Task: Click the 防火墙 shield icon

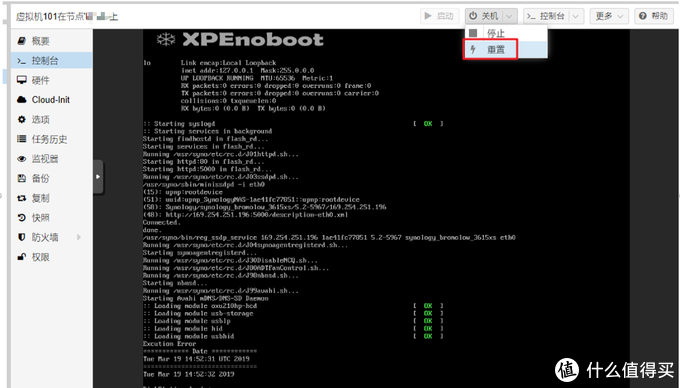Action: pos(21,237)
